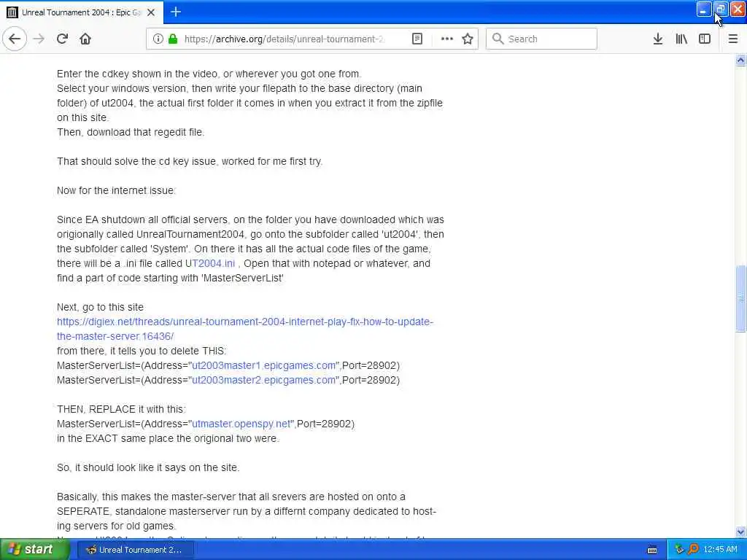Image resolution: width=747 pixels, height=560 pixels.
Task: Open a new tab with plus button
Action: click(x=176, y=12)
